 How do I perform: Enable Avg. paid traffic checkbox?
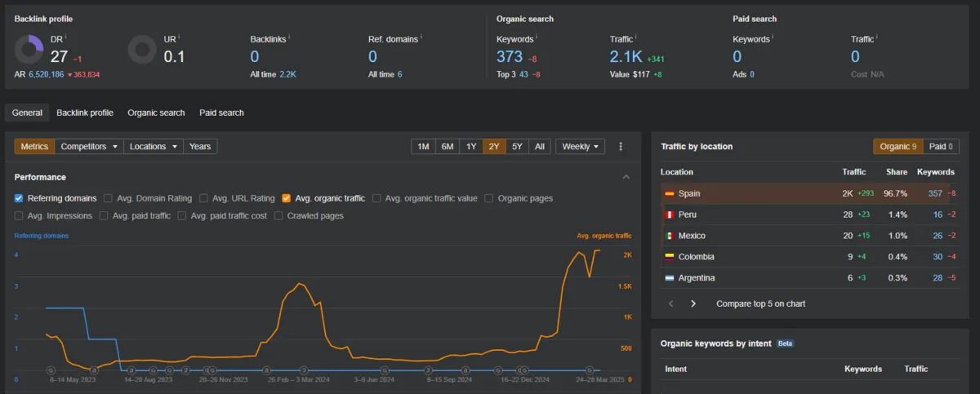[103, 216]
